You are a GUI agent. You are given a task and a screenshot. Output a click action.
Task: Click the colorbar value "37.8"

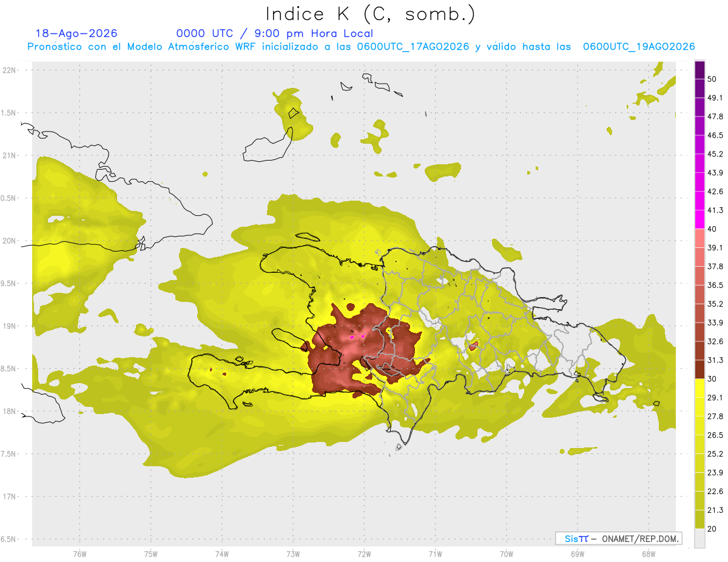[715, 267]
